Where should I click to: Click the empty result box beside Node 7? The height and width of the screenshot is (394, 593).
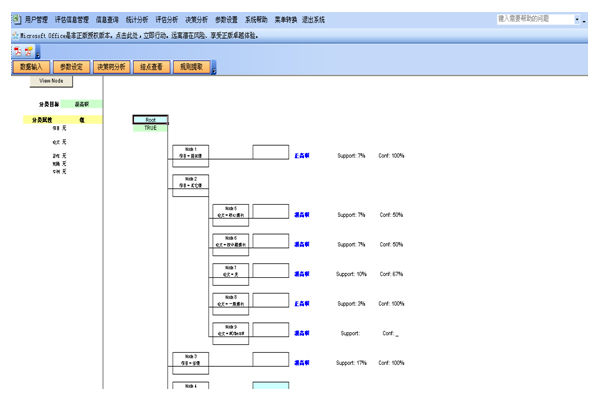coord(271,270)
